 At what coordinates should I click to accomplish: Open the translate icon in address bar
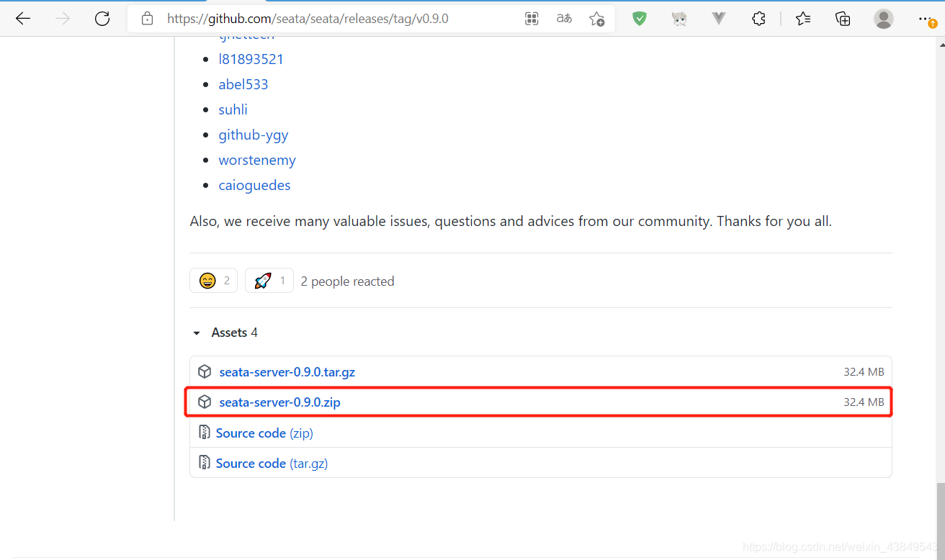point(564,19)
